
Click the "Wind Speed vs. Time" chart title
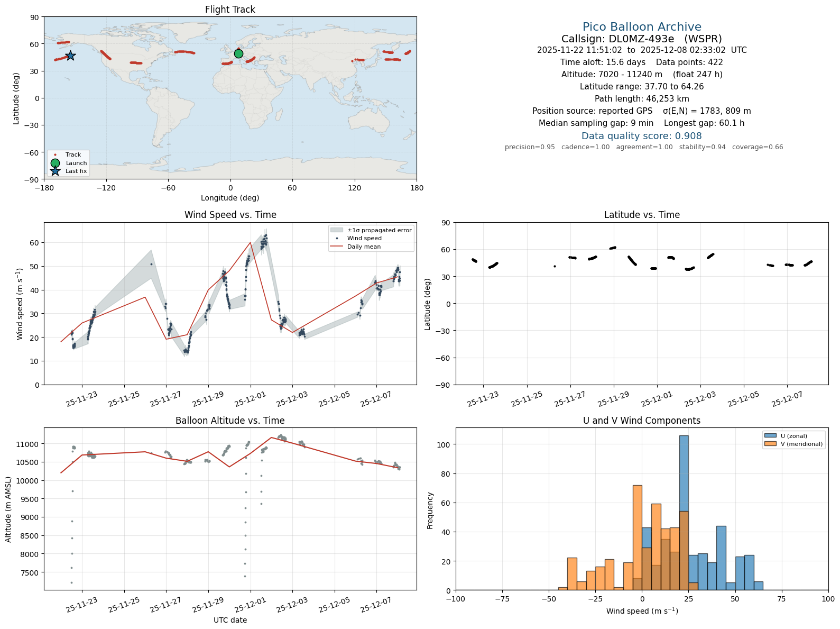click(x=230, y=215)
